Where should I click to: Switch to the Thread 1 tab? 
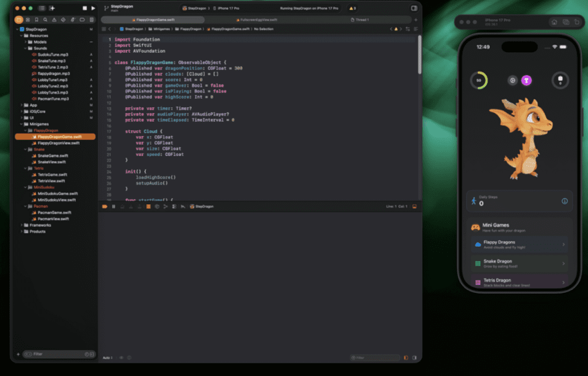pos(361,20)
